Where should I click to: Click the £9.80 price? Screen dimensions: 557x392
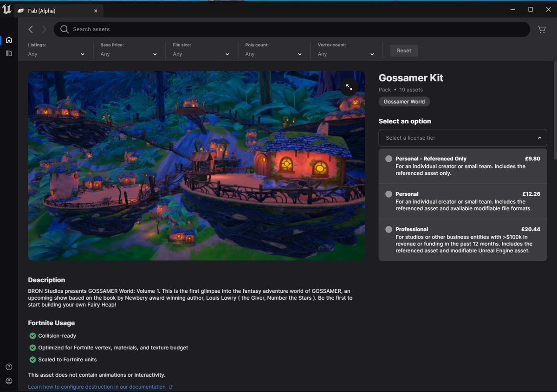(532, 159)
